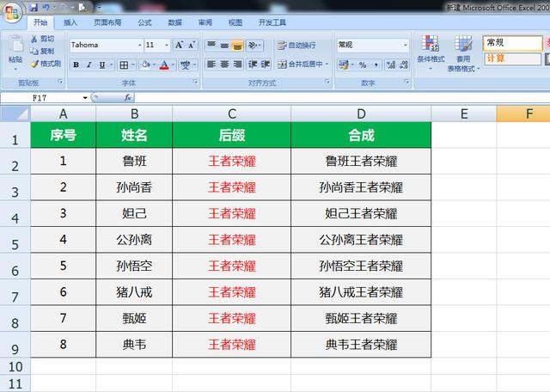Click the Increase Decimal icon

pos(390,65)
